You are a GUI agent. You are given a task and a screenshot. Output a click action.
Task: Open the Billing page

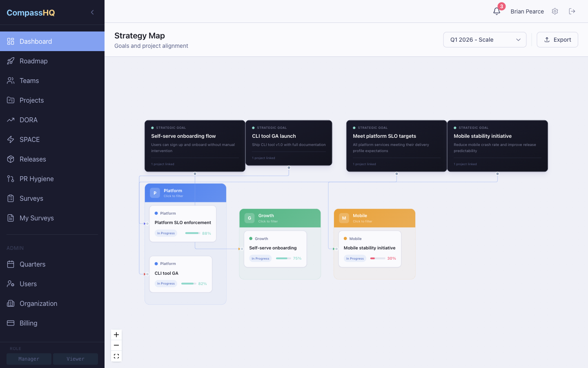tap(28, 323)
